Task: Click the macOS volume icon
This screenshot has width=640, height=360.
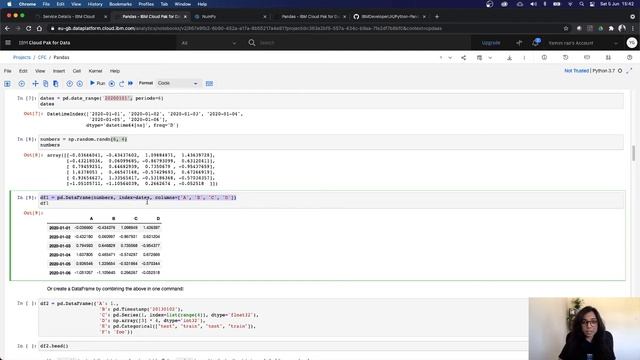Action: [x=533, y=4]
